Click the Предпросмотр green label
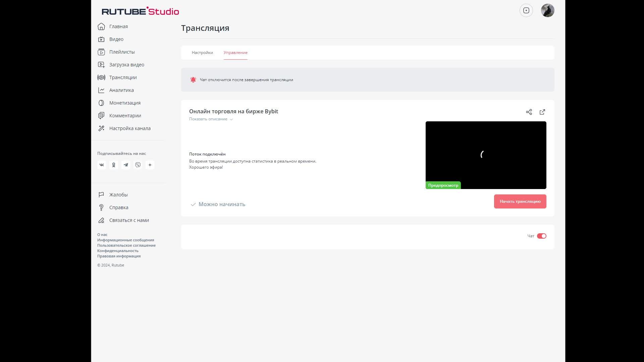The image size is (644, 362). point(443,185)
